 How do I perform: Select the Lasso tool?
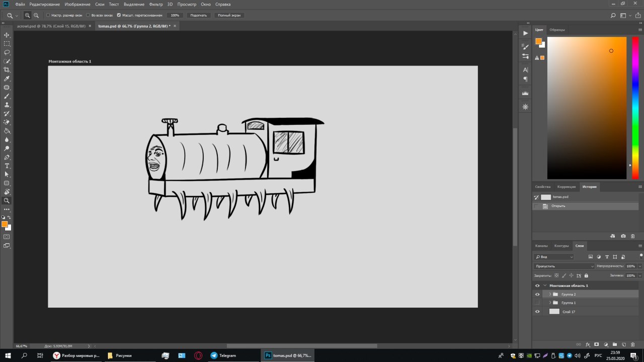coord(7,52)
